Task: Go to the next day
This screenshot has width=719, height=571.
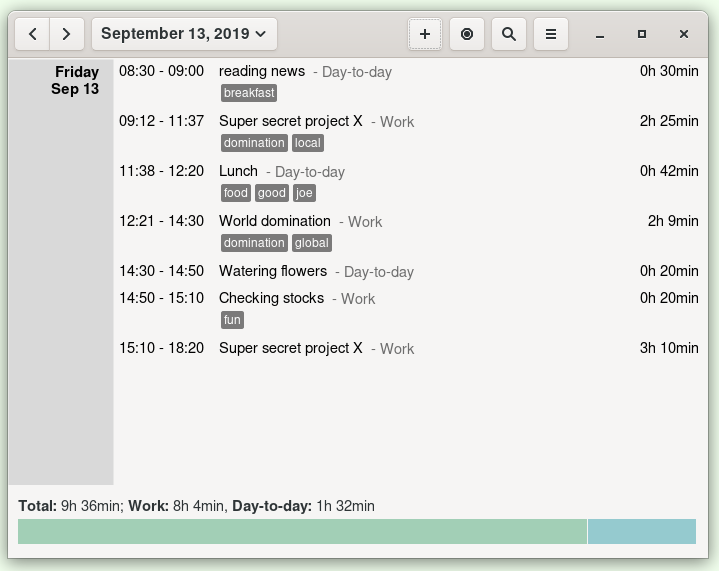Action: (x=66, y=34)
